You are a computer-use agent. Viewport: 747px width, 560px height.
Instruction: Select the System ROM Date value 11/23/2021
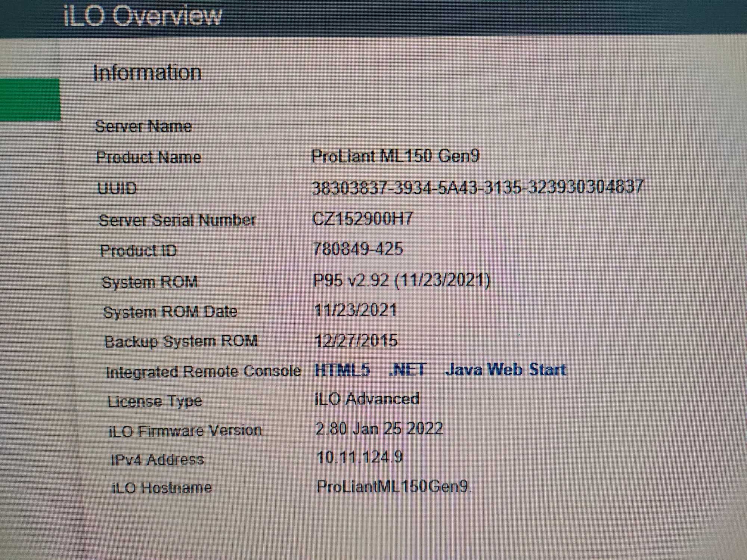click(355, 310)
